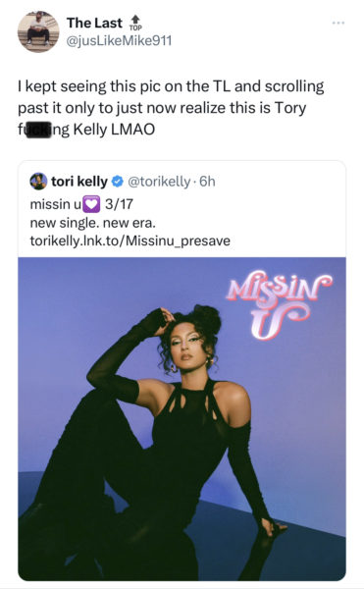Click tori kelly's blue verified badge
The height and width of the screenshot is (589, 364).
click(x=118, y=182)
